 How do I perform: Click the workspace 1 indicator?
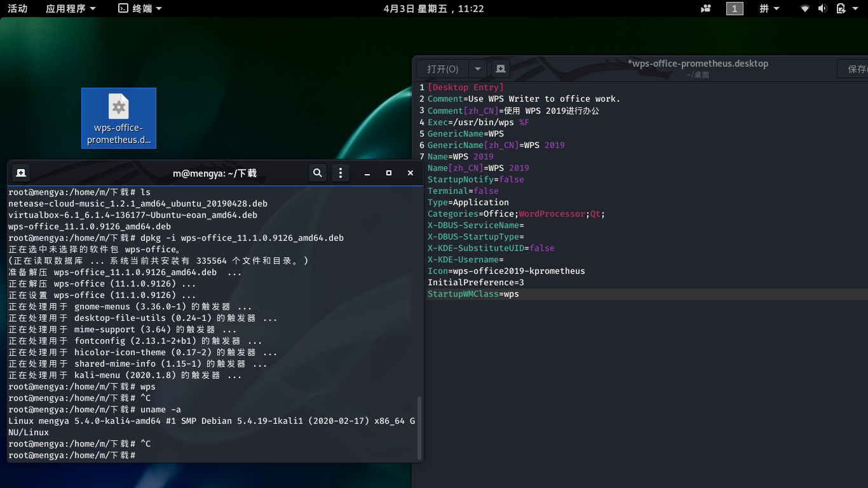tap(735, 8)
